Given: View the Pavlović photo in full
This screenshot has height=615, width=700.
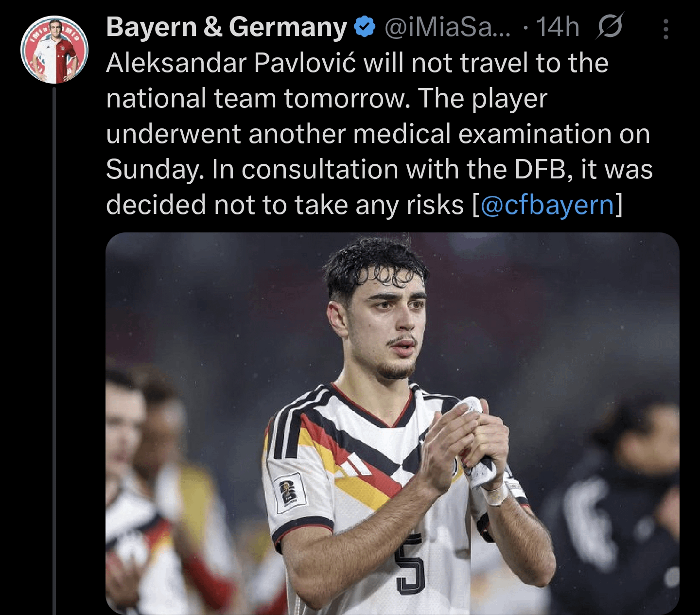Looking at the screenshot, I should 392,423.
